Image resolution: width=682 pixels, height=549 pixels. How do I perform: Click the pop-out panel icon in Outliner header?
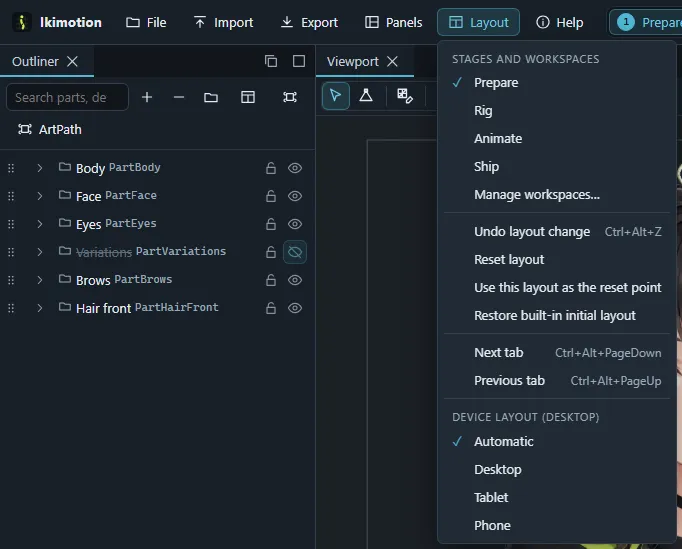(x=271, y=61)
